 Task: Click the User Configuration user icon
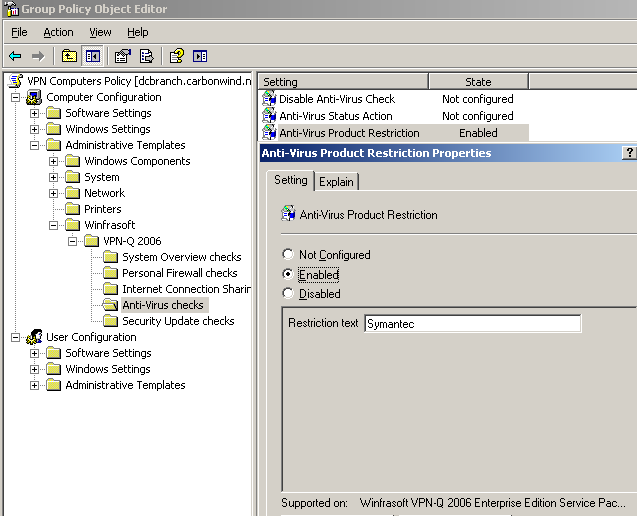[x=34, y=337]
